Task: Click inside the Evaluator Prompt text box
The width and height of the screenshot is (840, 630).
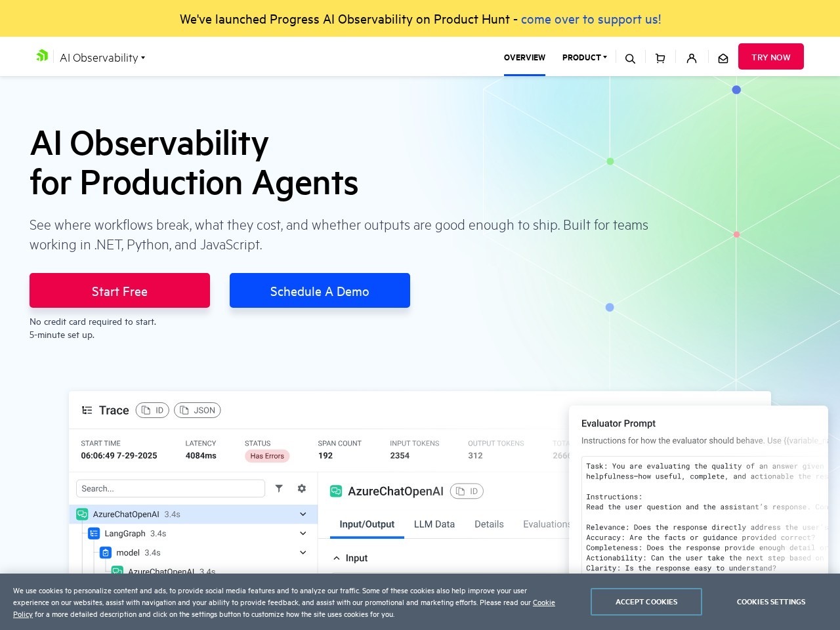Action: click(x=704, y=515)
